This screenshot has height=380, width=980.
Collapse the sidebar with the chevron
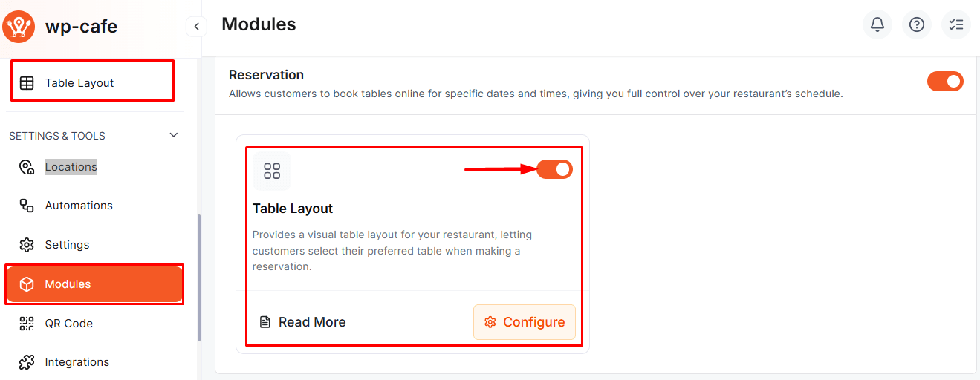tap(196, 27)
